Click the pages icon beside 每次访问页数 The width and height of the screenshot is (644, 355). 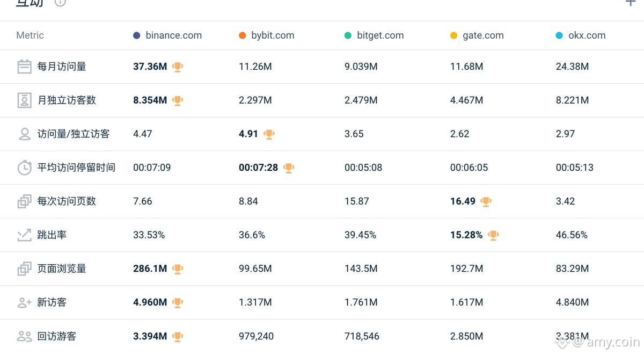24,201
